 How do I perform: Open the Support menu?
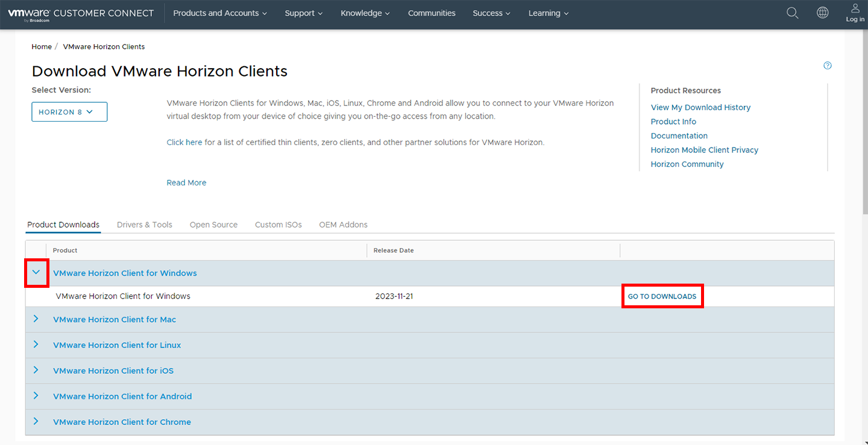pos(304,13)
